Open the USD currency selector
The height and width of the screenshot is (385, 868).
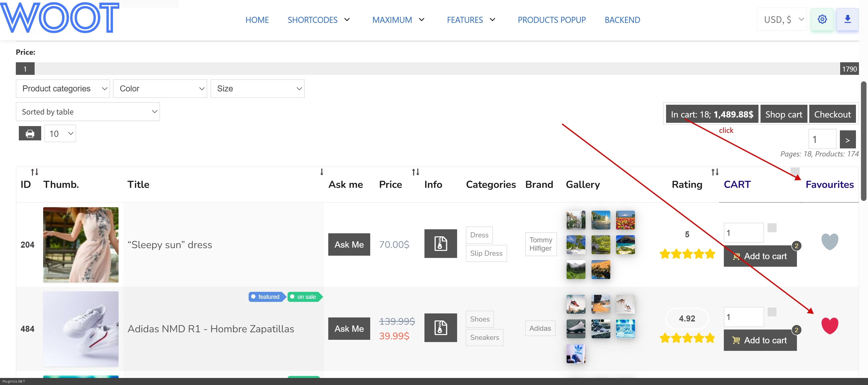[781, 20]
